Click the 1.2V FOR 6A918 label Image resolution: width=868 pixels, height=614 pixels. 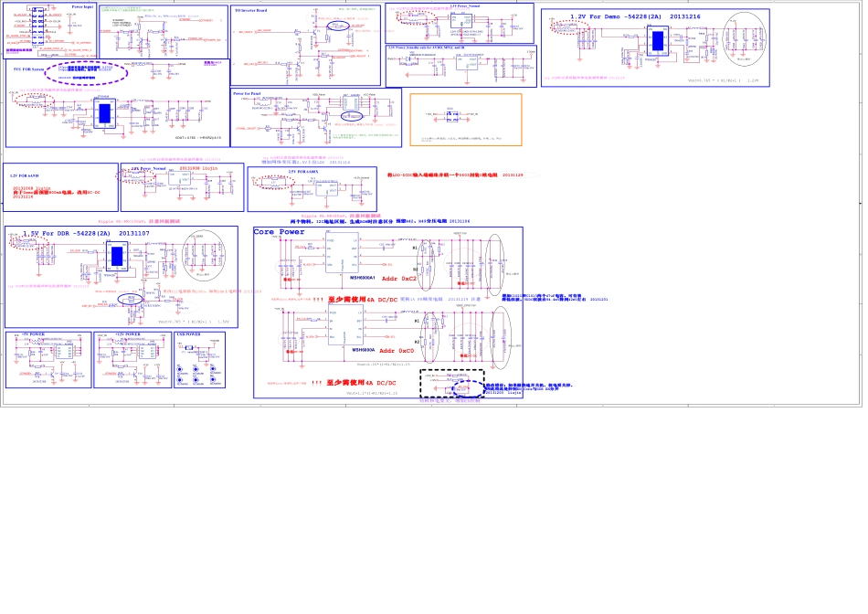pyautogui.click(x=25, y=175)
